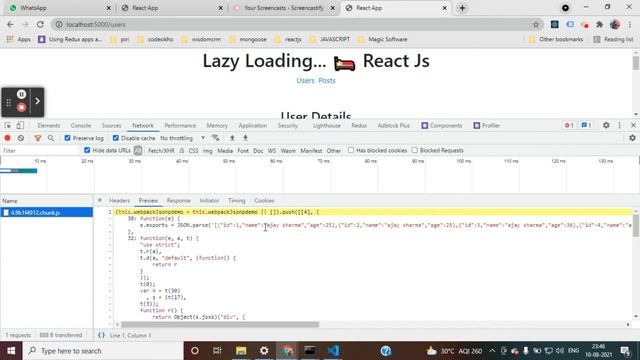Open the Response tab of the request
This screenshot has width=640, height=360.
click(x=178, y=200)
